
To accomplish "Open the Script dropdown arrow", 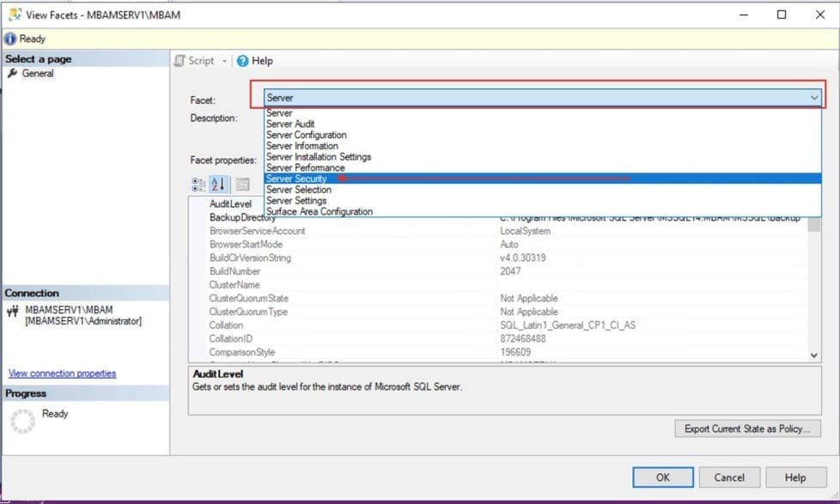I will click(225, 61).
